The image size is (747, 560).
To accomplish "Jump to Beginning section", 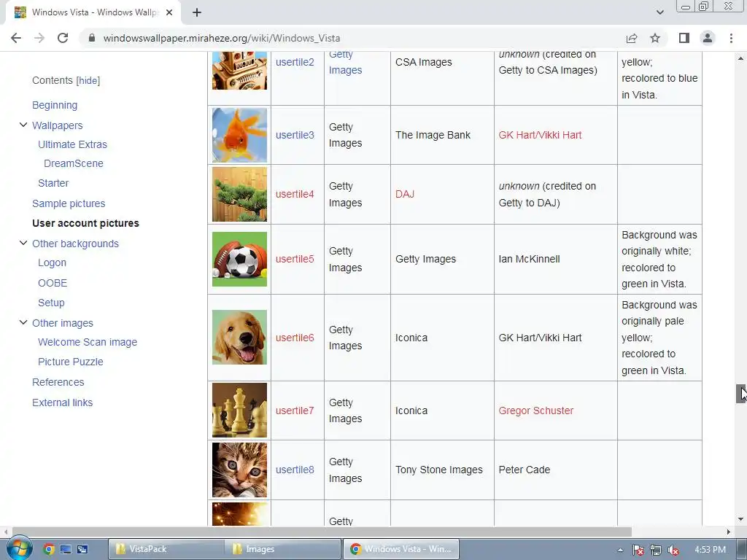I will click(x=55, y=105).
